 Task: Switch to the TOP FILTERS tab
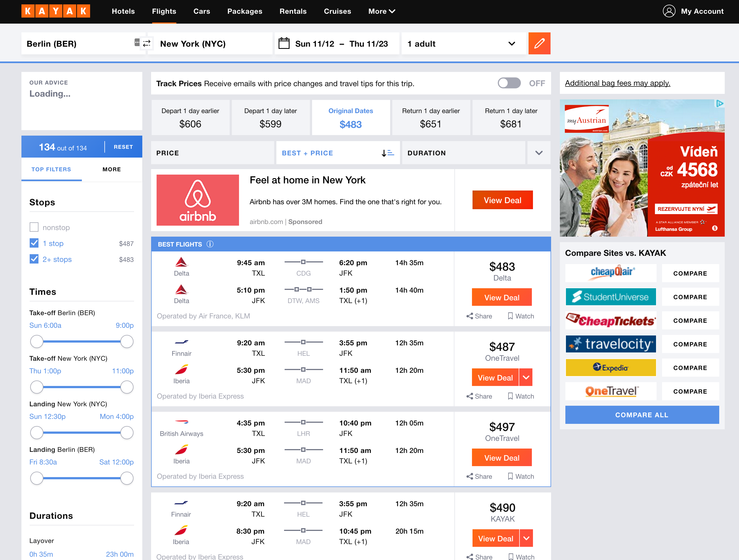coord(51,170)
